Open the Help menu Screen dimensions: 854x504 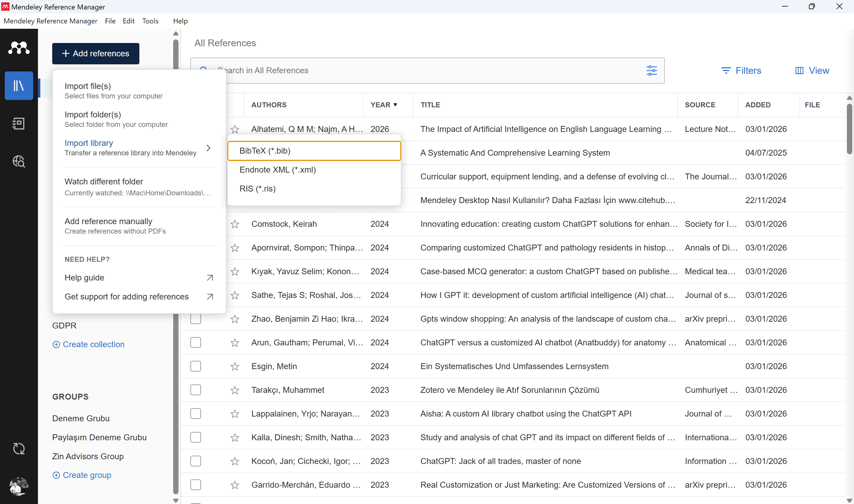(180, 21)
